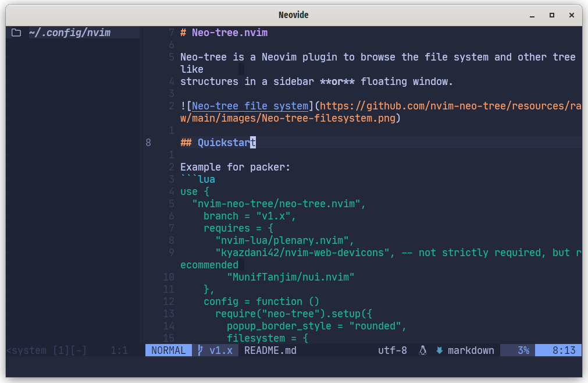Click the utf-8 encoding indicator
The height and width of the screenshot is (383, 588).
click(393, 350)
